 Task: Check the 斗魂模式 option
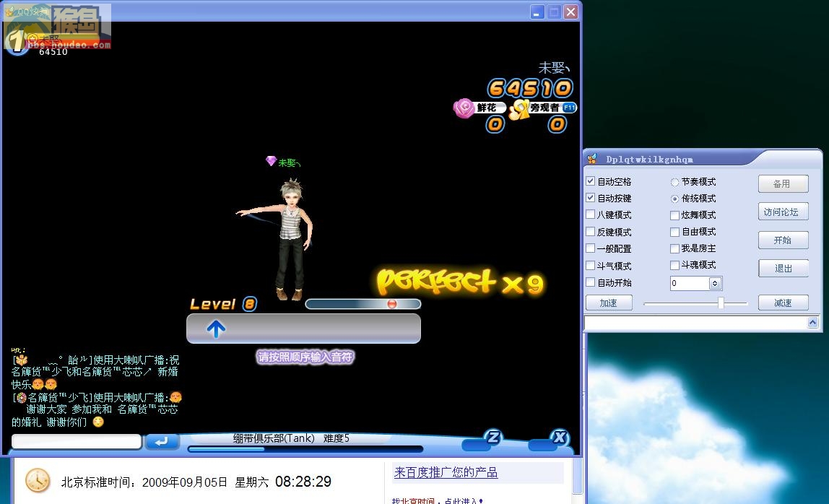674,265
